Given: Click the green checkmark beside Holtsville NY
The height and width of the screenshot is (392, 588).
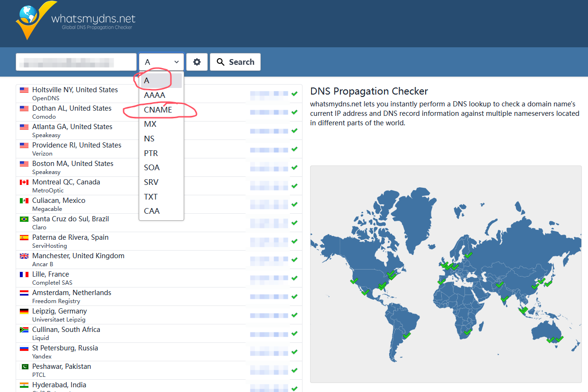Looking at the screenshot, I should [x=294, y=94].
